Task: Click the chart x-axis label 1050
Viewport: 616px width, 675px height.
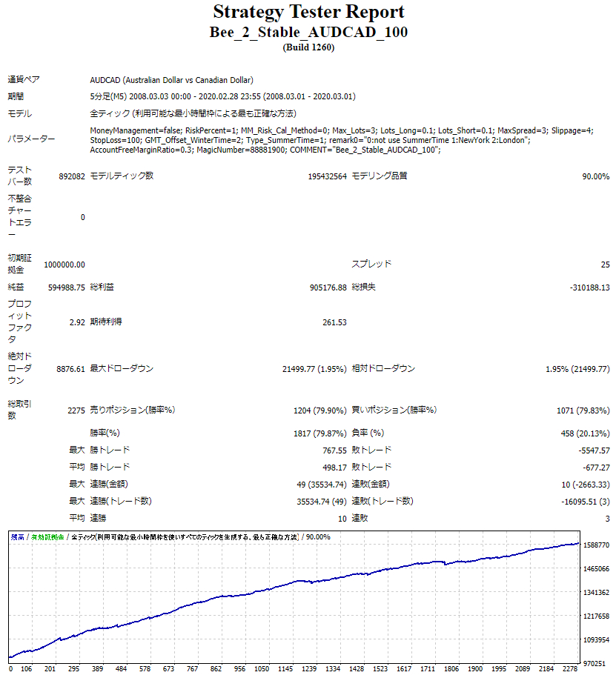Action: [262, 668]
